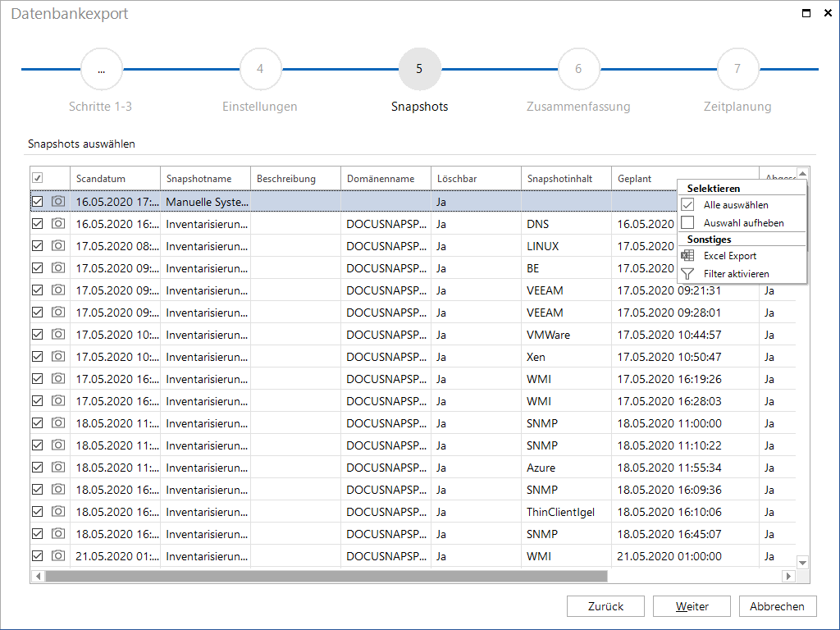Click the Xen cell in Snapshotinhalt column
The image size is (840, 630).
click(x=567, y=356)
